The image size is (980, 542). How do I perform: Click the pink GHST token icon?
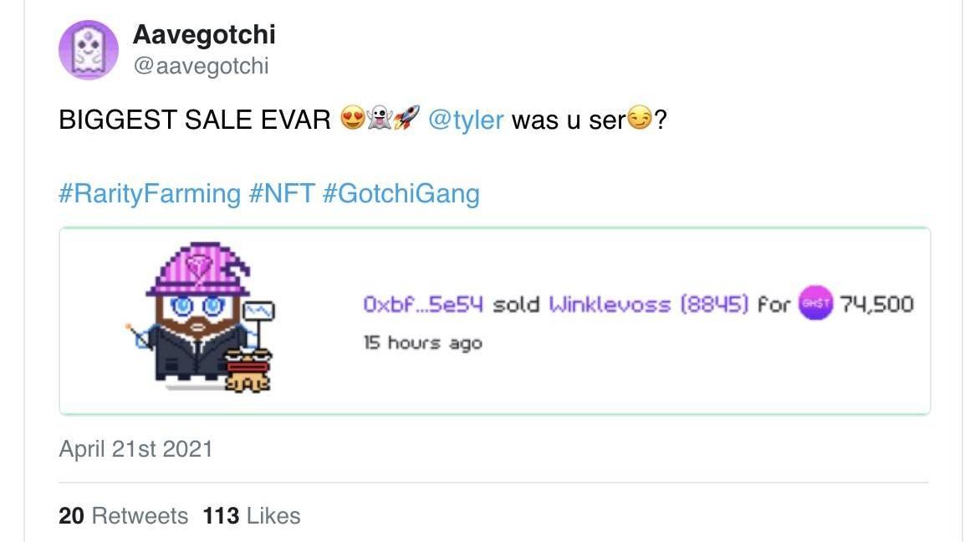[815, 304]
